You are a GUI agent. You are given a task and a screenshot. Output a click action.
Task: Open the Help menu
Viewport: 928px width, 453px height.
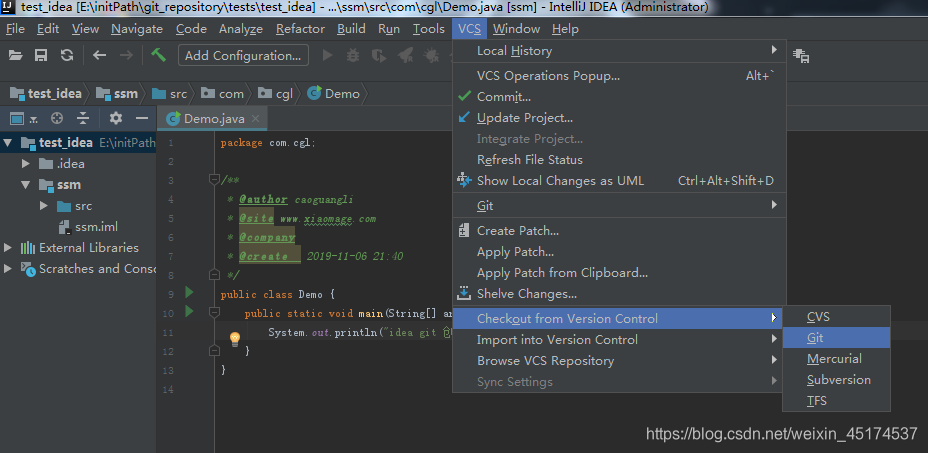[565, 28]
